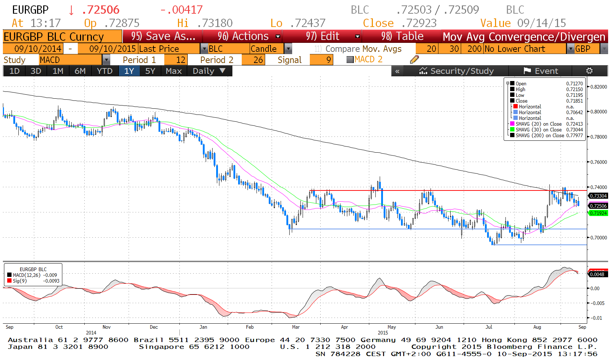611x364 pixels.
Task: Open the Actions dropdown arrow
Action: coord(278,36)
